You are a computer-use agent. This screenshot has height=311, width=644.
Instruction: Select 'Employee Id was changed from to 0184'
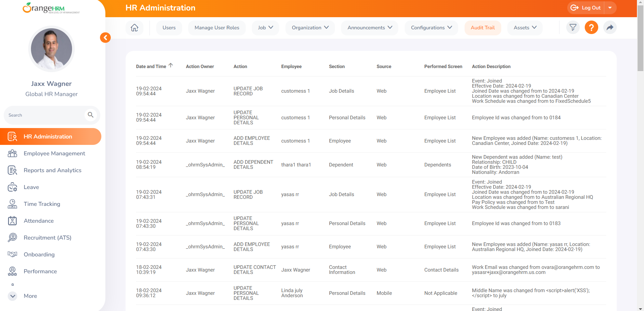click(516, 118)
